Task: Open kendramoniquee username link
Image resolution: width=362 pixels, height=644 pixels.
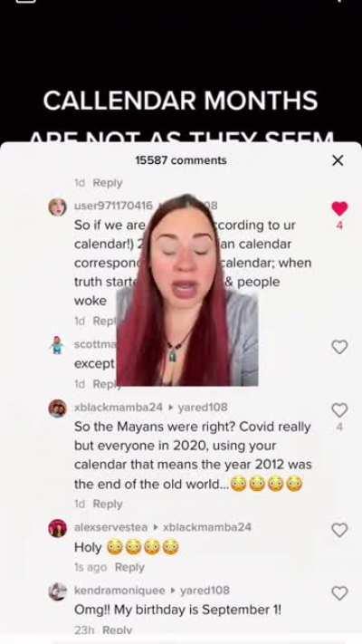Action: pyautogui.click(x=119, y=591)
